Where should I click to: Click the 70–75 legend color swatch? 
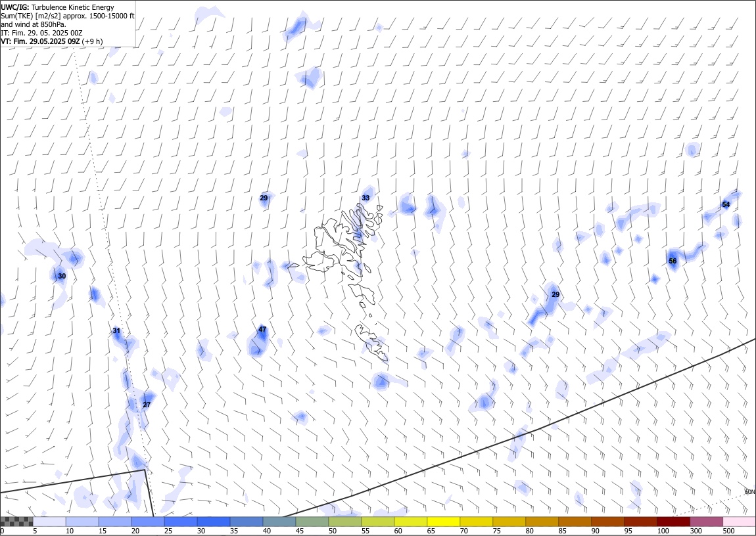click(476, 522)
